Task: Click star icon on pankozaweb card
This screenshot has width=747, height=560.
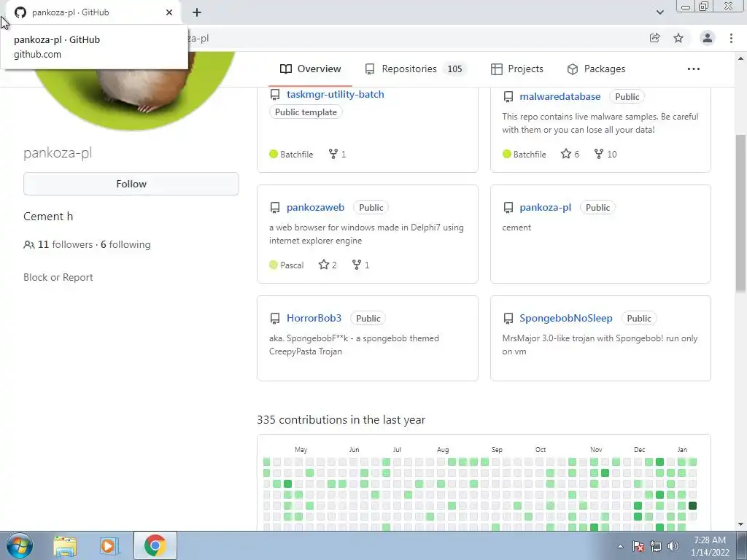Action: (x=323, y=265)
